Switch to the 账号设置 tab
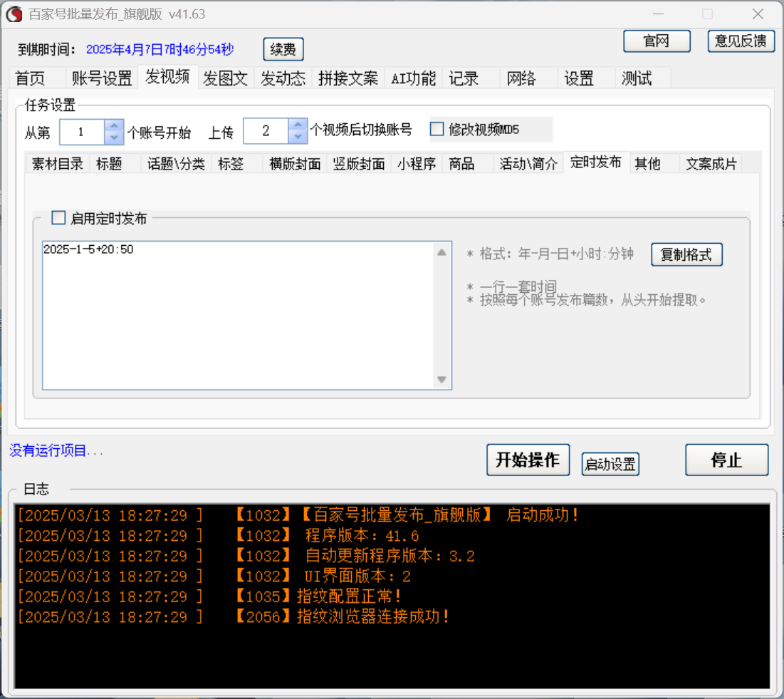The height and width of the screenshot is (699, 784). 102,78
